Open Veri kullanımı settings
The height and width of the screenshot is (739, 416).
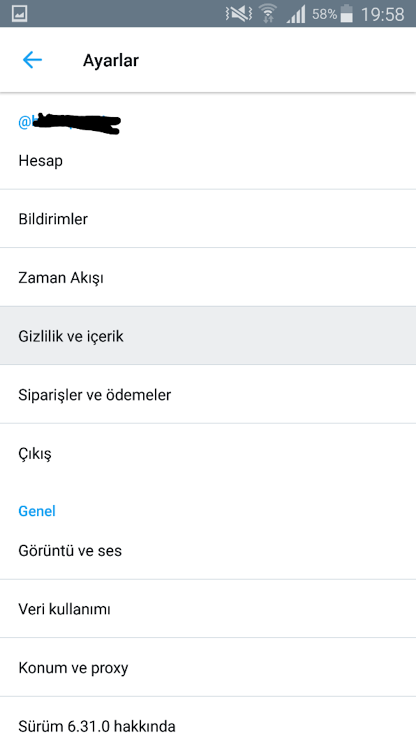pos(208,608)
